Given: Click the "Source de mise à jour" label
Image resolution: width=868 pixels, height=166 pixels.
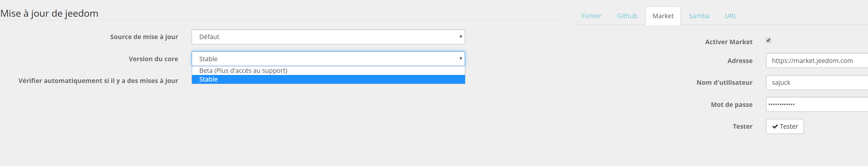Looking at the screenshot, I should click(x=144, y=37).
